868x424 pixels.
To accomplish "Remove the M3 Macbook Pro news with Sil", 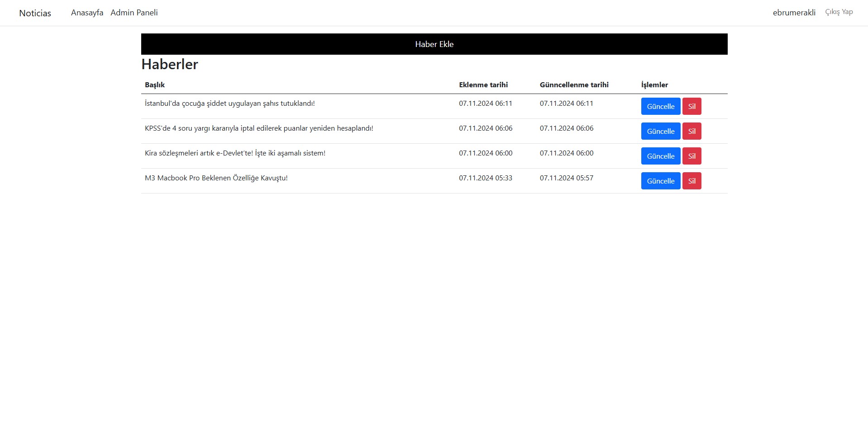I will click(692, 181).
